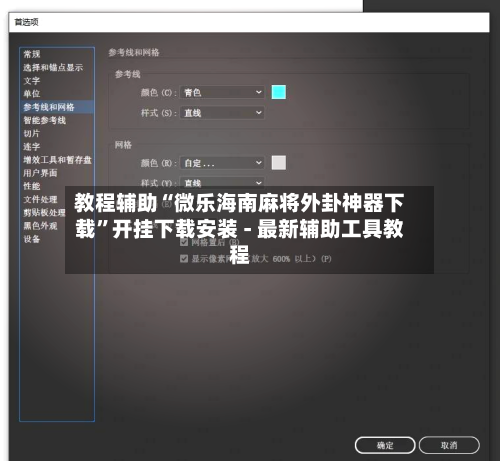Toggle 网格置后 checkbox
The height and width of the screenshot is (461, 500).
[184, 242]
